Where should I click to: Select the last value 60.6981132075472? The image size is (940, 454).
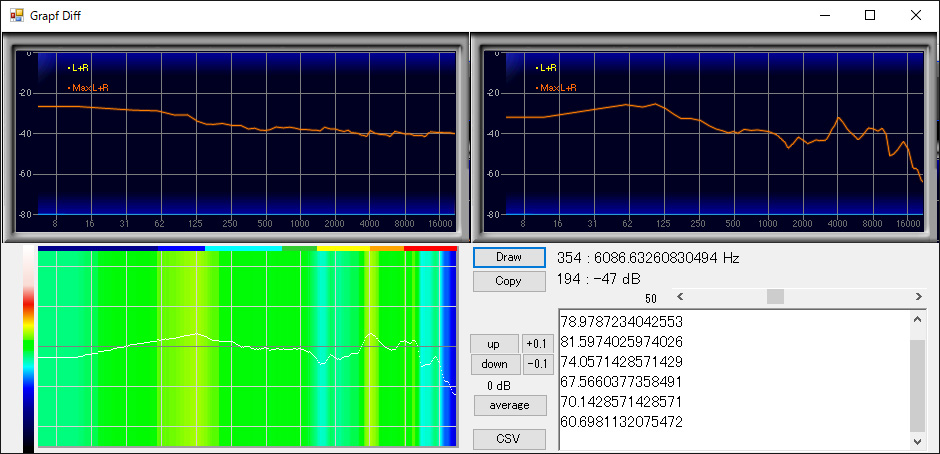coord(621,422)
